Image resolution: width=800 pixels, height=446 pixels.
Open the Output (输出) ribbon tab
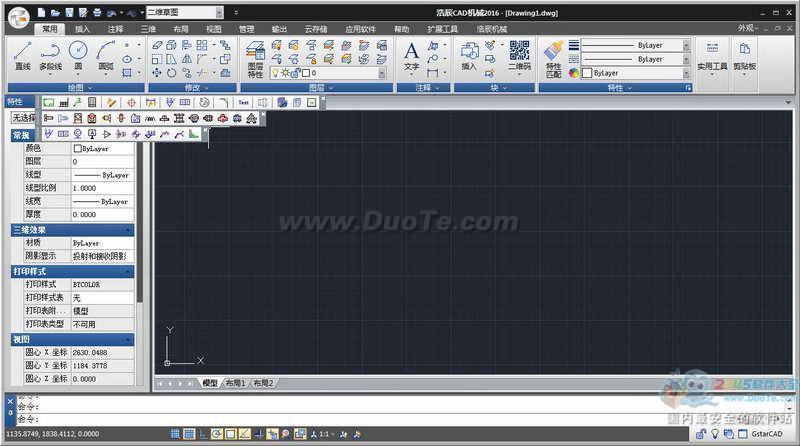pyautogui.click(x=280, y=29)
